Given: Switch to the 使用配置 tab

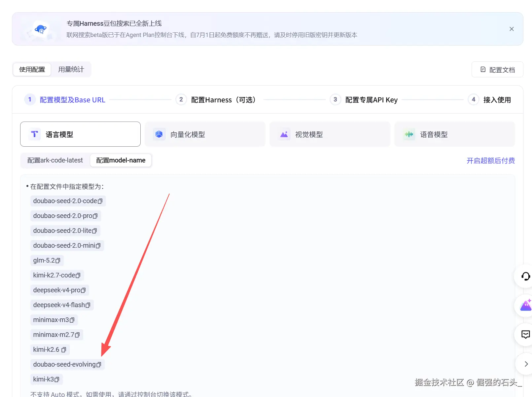Looking at the screenshot, I should tap(32, 69).
